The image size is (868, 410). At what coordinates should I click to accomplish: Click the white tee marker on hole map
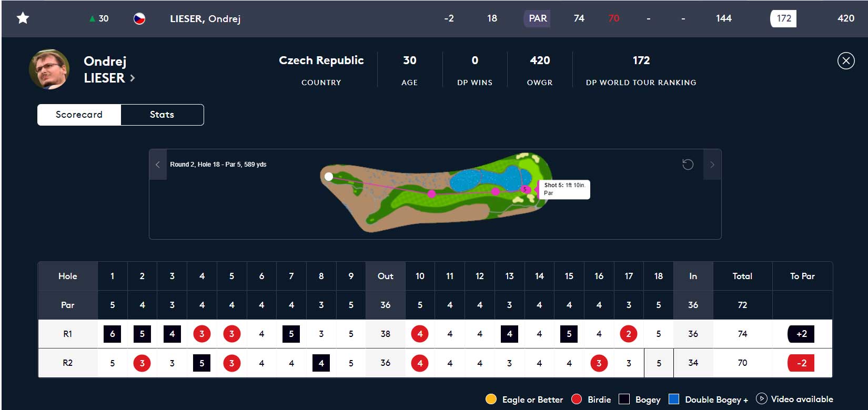pyautogui.click(x=329, y=177)
